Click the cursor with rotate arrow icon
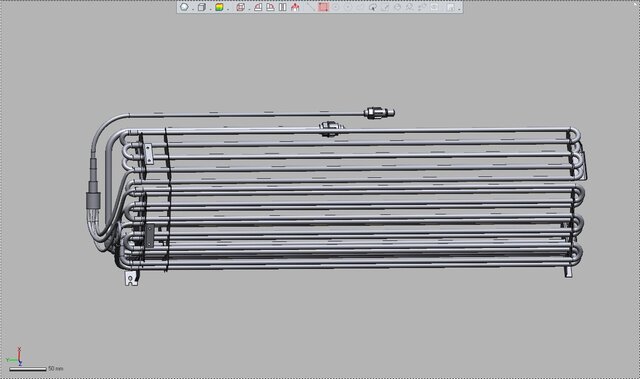This screenshot has width=640, height=379. click(x=373, y=7)
